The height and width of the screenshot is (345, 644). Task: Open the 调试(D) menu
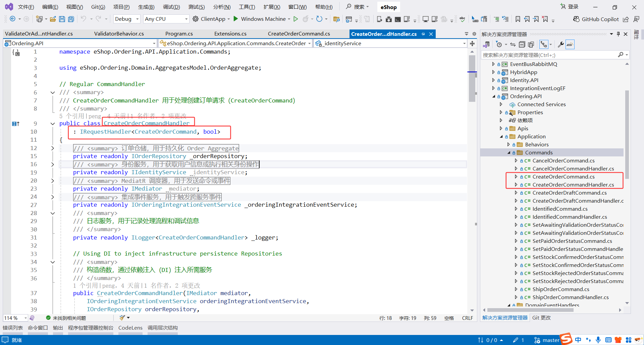pos(171,7)
